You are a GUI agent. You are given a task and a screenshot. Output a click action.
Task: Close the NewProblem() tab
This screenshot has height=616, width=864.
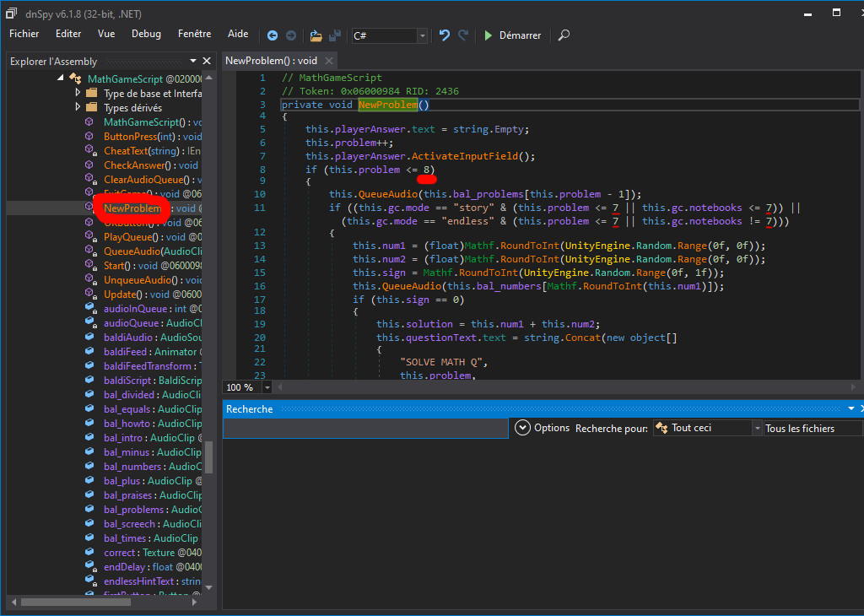click(x=328, y=61)
